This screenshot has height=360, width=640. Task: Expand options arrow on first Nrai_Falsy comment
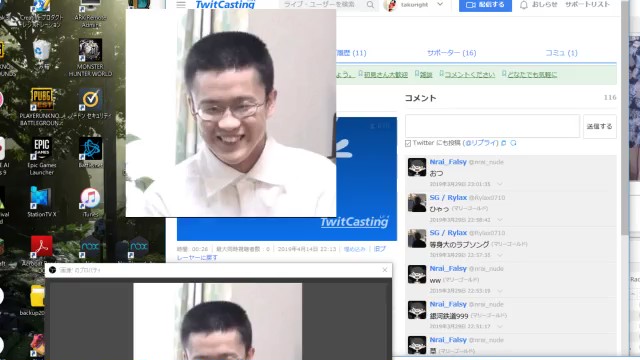click(500, 184)
